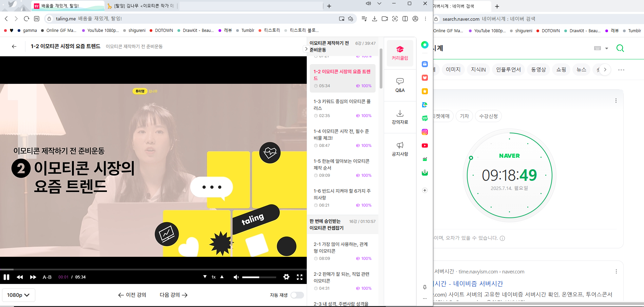Set an A-B repeat section
This screenshot has width=644, height=307.
pos(47,277)
